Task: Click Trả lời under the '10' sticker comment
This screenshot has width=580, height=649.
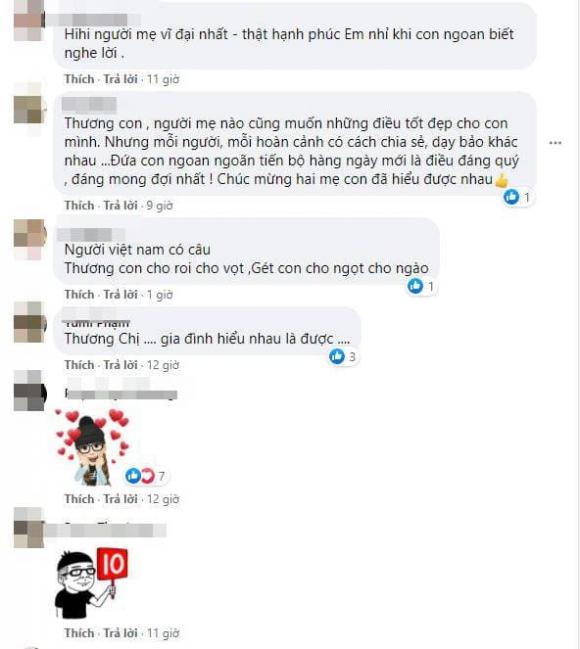Action: [x=120, y=633]
